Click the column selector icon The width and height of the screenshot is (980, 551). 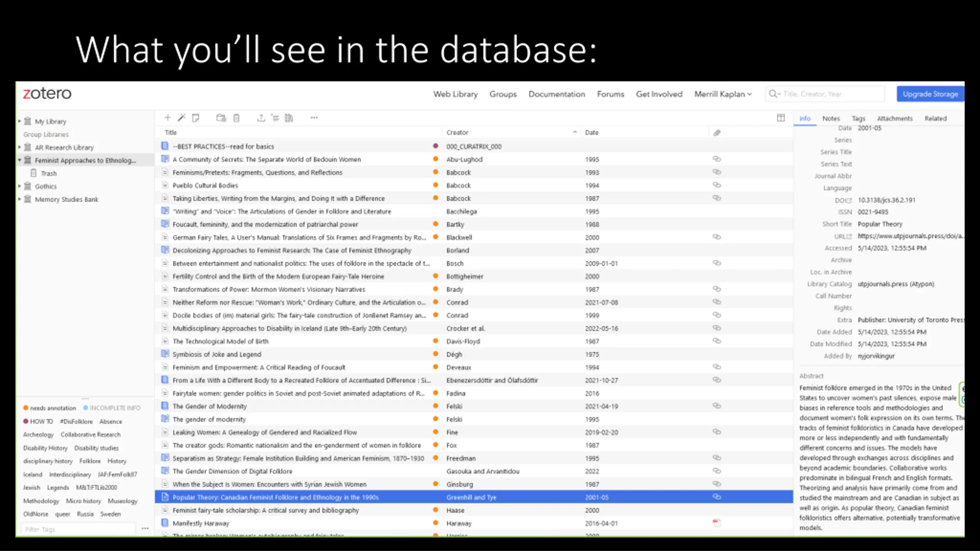coord(781,118)
